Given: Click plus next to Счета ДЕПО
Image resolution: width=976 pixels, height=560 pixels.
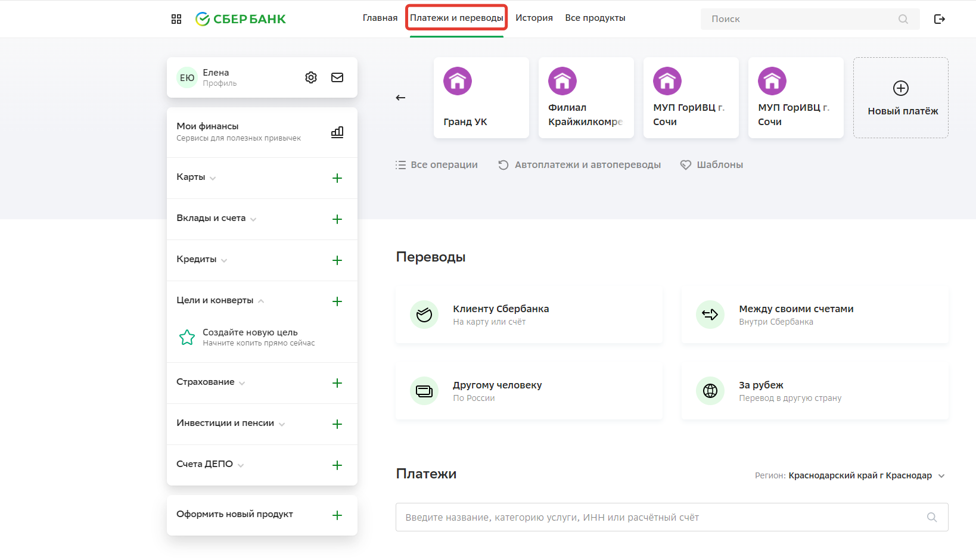Looking at the screenshot, I should click(x=337, y=465).
